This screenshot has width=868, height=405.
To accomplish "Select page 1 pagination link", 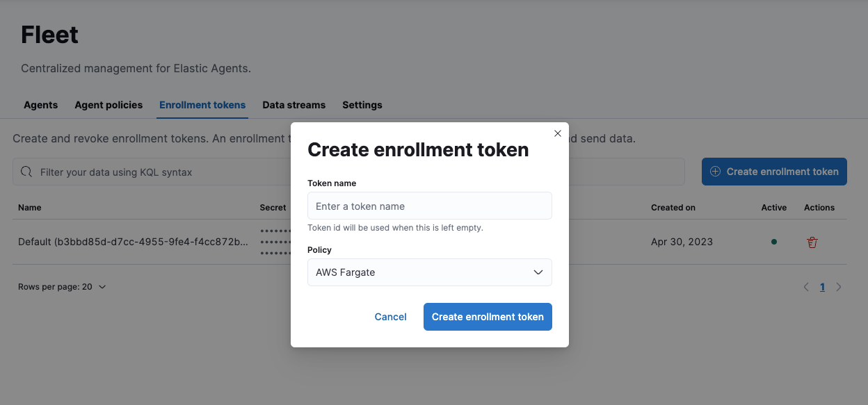I will point(822,287).
